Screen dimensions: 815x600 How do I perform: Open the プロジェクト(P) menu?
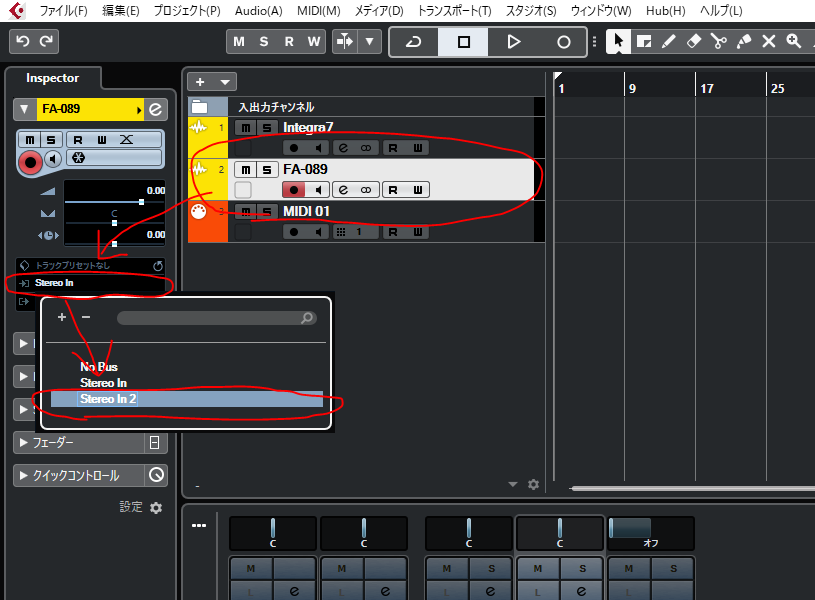(x=187, y=11)
